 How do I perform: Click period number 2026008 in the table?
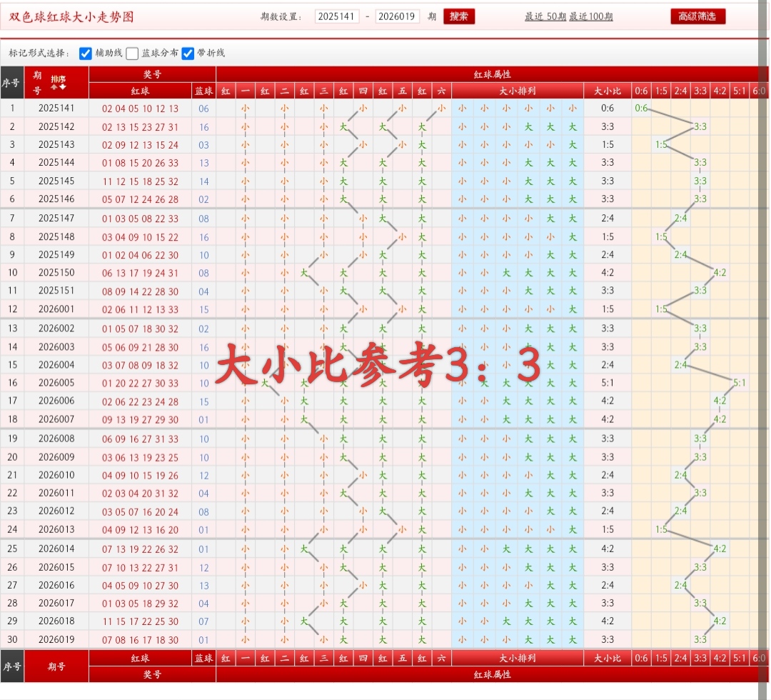coord(56,439)
